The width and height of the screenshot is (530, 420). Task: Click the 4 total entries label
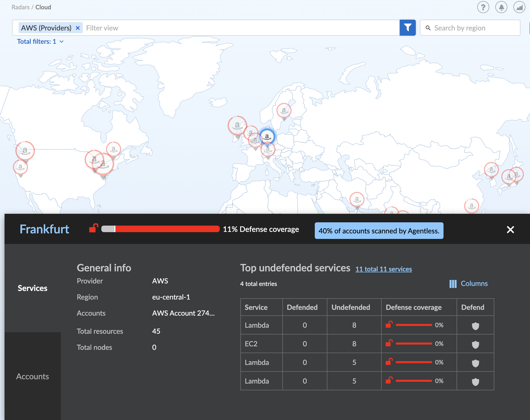(x=258, y=284)
